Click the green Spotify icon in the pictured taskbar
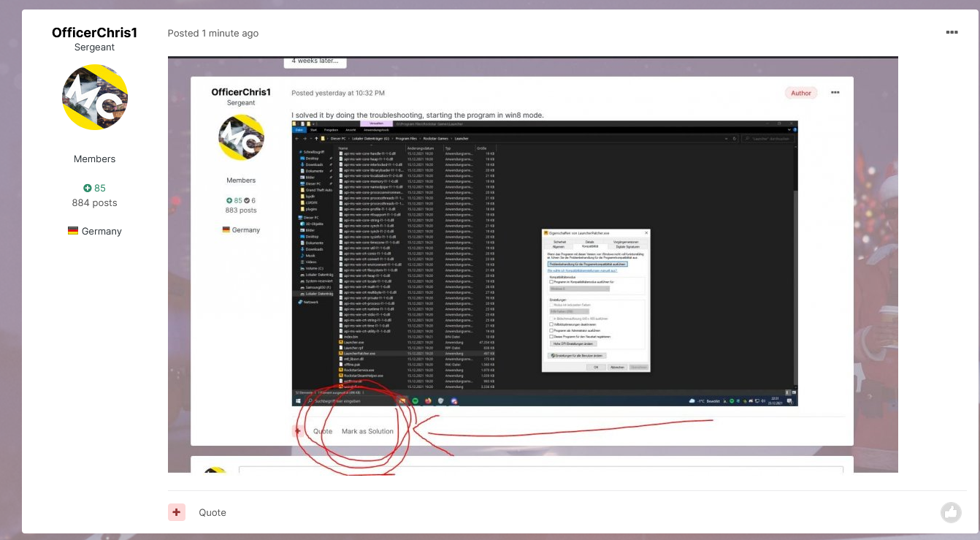The height and width of the screenshot is (540, 980). [415, 401]
